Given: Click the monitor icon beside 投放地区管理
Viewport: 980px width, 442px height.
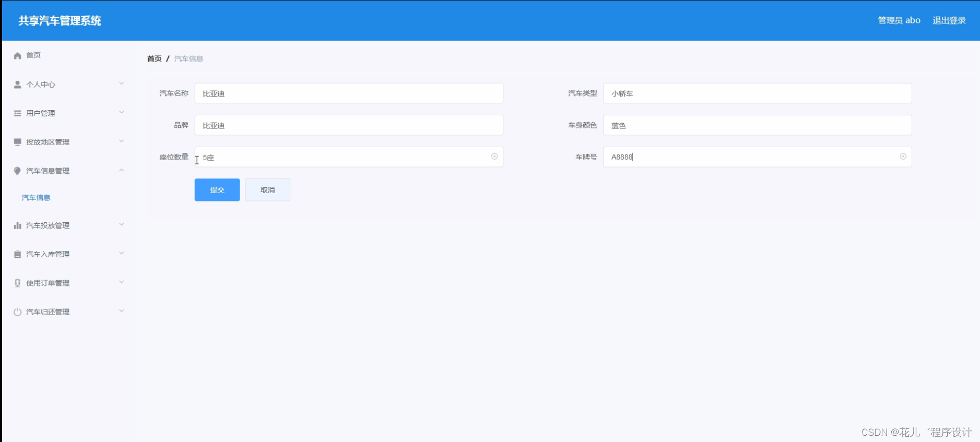Looking at the screenshot, I should 17,142.
